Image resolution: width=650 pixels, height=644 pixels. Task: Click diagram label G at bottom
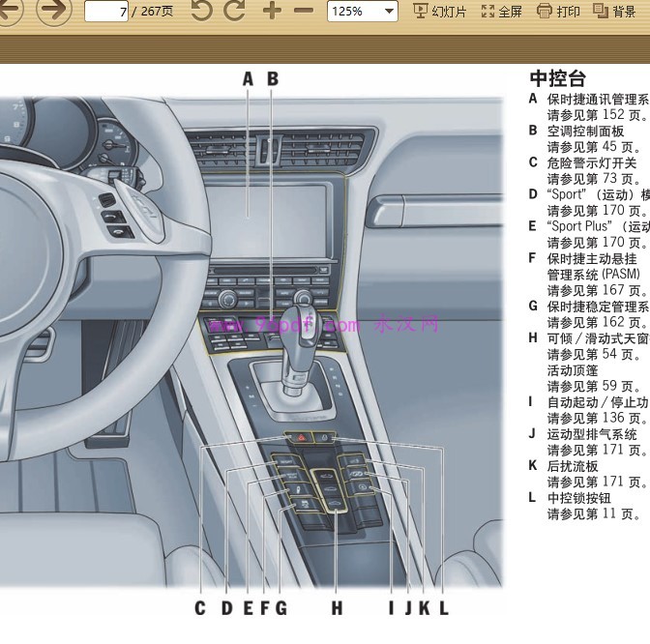pyautogui.click(x=281, y=608)
